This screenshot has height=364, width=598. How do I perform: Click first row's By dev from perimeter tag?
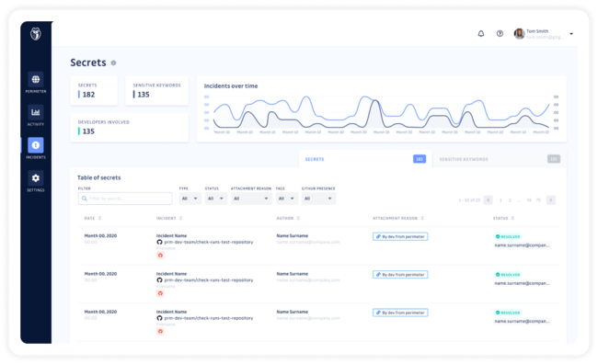(400, 237)
